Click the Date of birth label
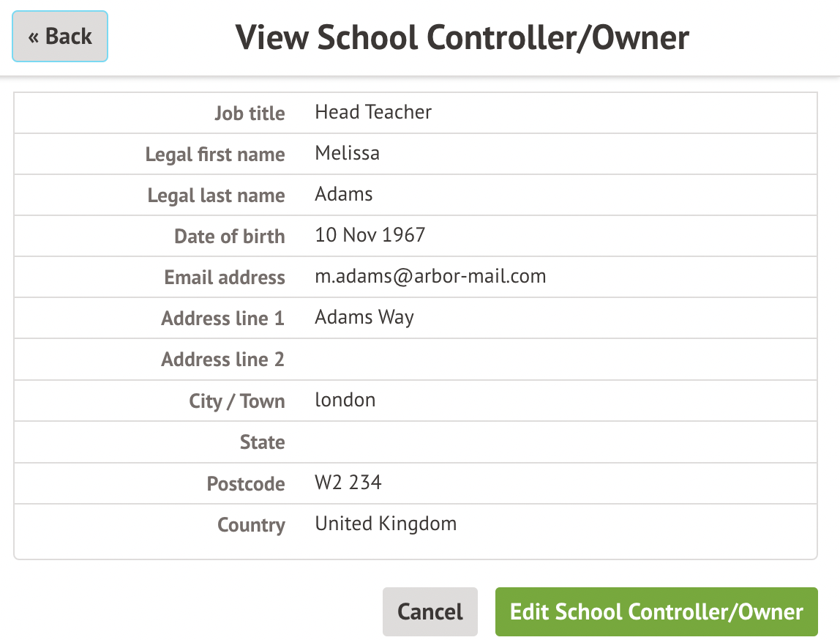Image resolution: width=840 pixels, height=640 pixels. [x=229, y=237]
